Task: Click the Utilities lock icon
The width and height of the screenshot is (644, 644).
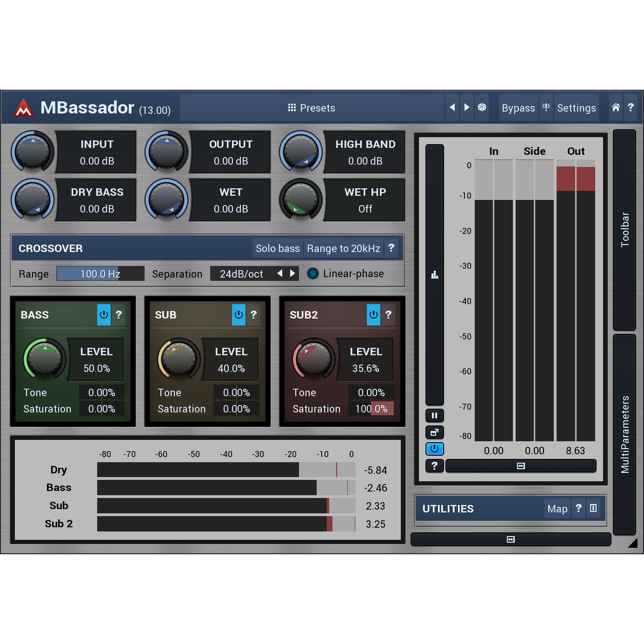Action: point(593,508)
